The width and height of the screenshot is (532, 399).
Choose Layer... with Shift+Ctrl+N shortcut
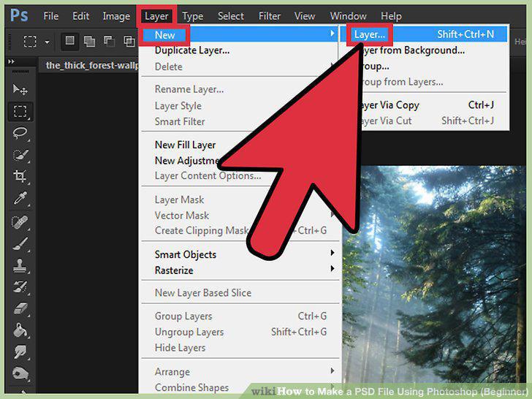point(424,34)
